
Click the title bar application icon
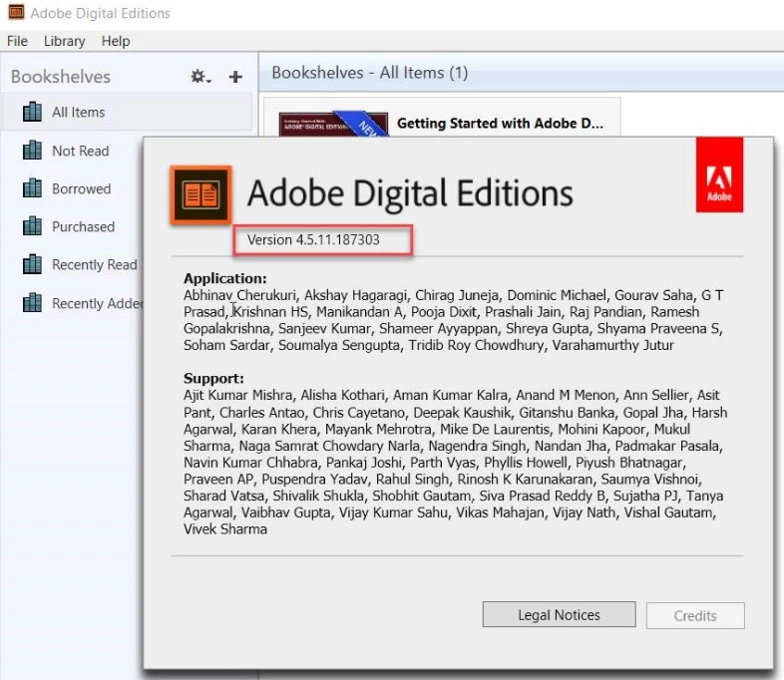(16, 12)
